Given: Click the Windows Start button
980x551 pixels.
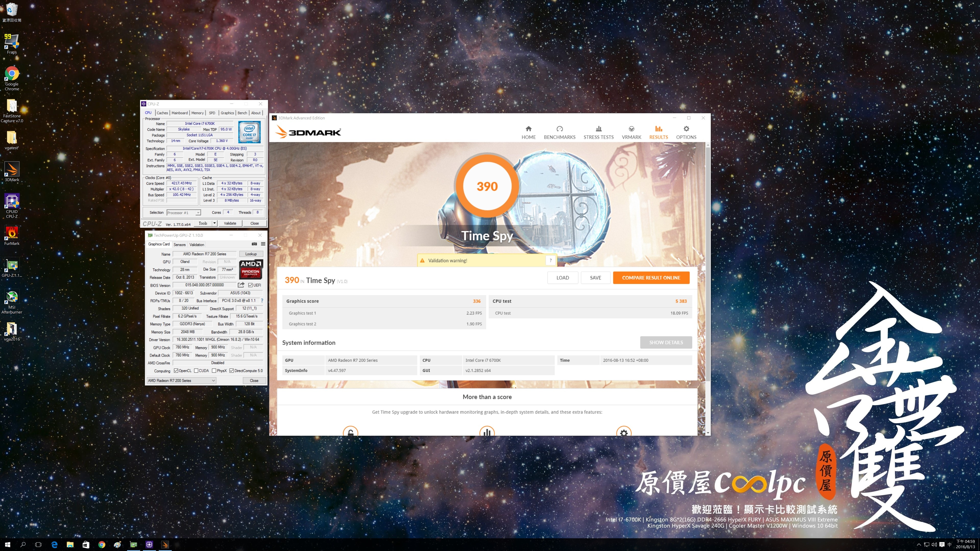Looking at the screenshot, I should pos(8,545).
